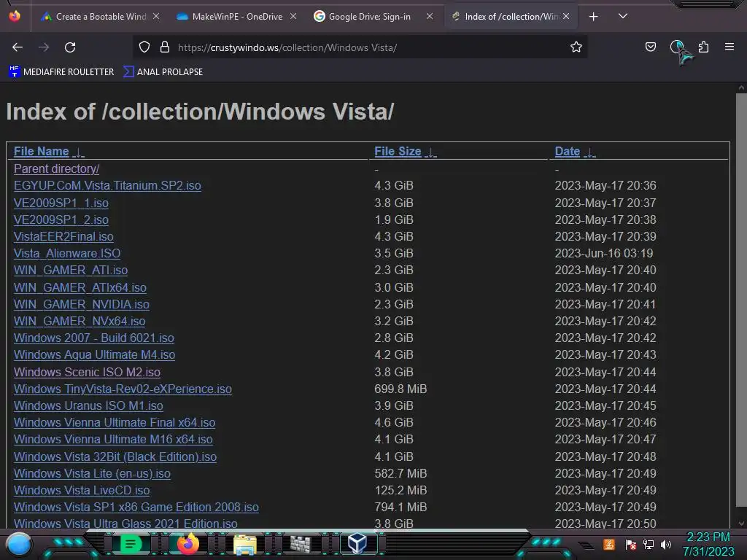This screenshot has width=747, height=560.
Task: Open the extensions puzzle-piece menu
Action: pos(703,47)
